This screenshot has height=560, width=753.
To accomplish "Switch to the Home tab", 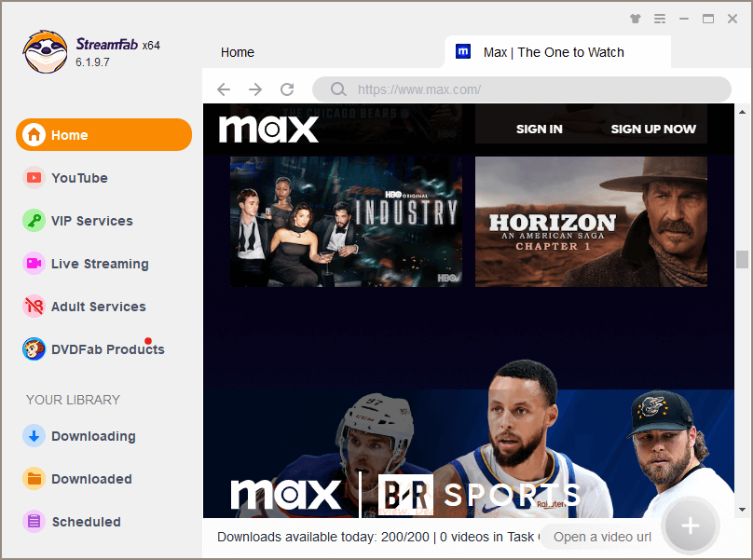I will [238, 52].
